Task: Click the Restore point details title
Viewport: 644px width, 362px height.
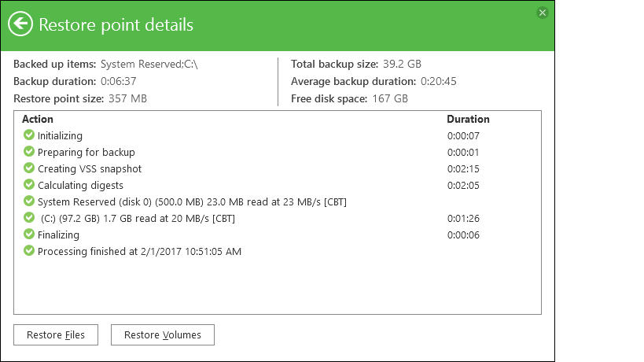Action: (x=116, y=24)
